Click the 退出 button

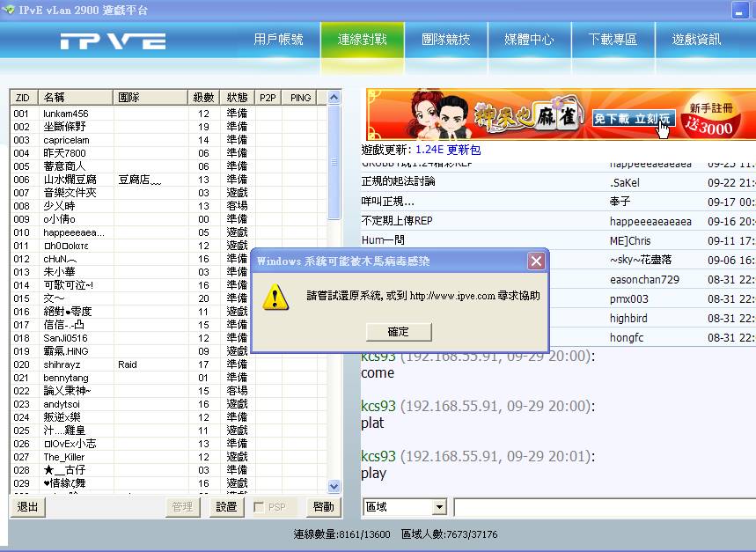27,507
